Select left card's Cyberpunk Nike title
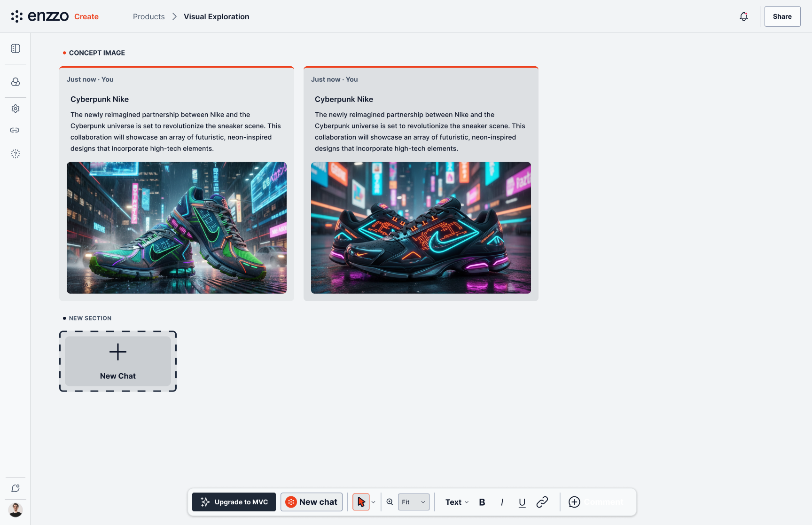The height and width of the screenshot is (525, 812). [100, 99]
